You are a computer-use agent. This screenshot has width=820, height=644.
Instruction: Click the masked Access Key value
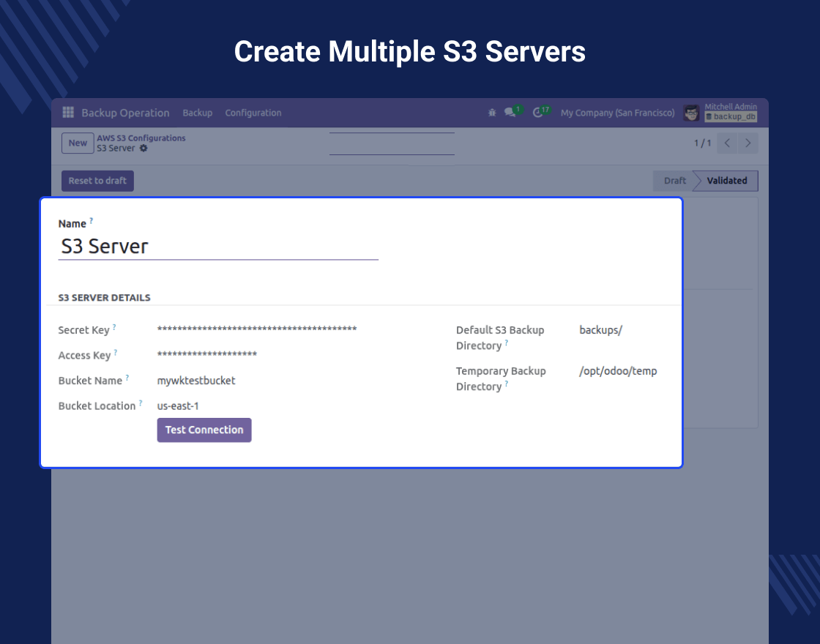(x=207, y=354)
